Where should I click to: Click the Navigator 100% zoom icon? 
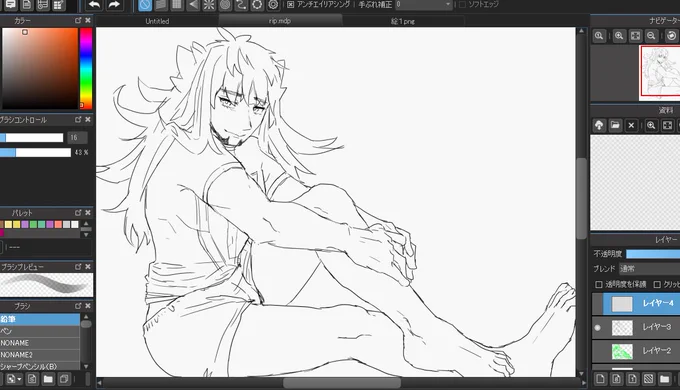(x=599, y=36)
